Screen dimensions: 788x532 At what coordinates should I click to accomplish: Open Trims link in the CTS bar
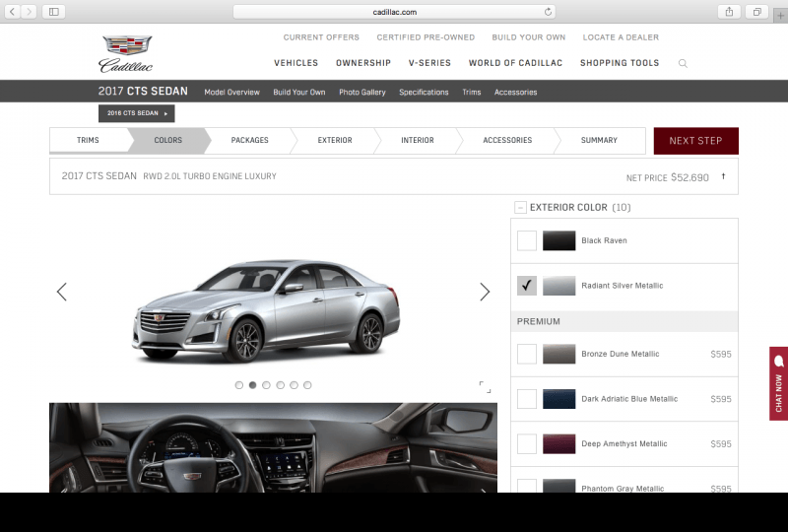click(472, 92)
